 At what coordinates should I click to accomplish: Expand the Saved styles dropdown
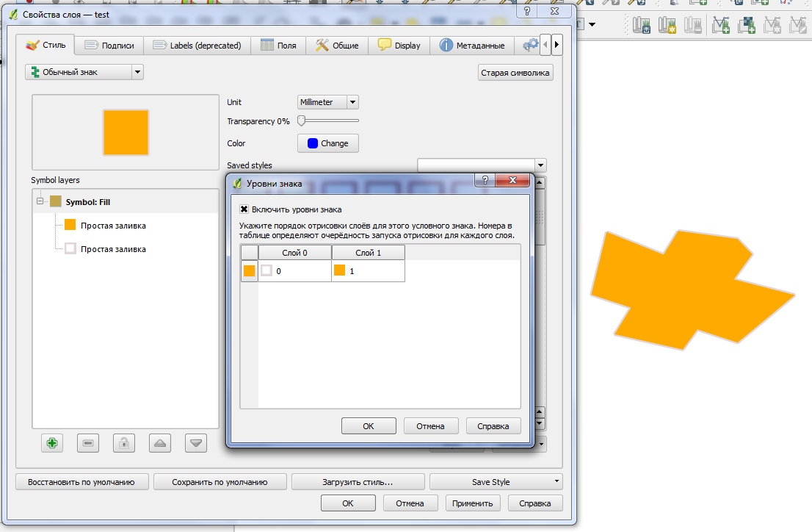click(540, 165)
